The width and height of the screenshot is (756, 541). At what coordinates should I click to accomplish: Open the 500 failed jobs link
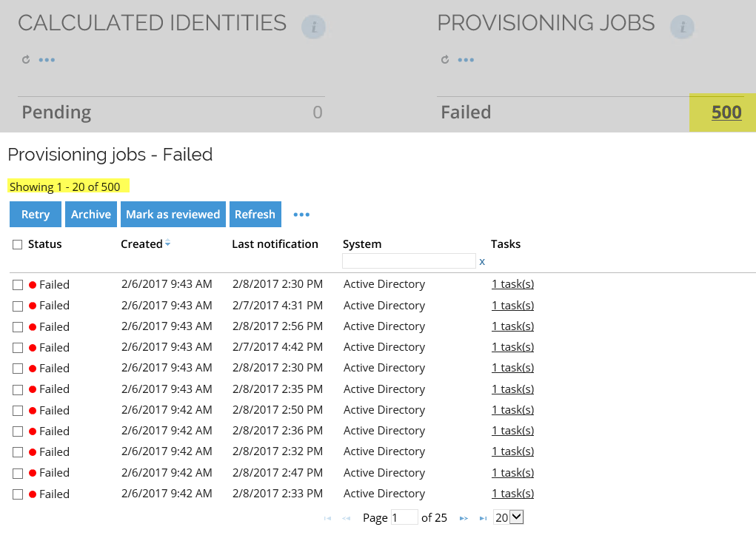(726, 112)
